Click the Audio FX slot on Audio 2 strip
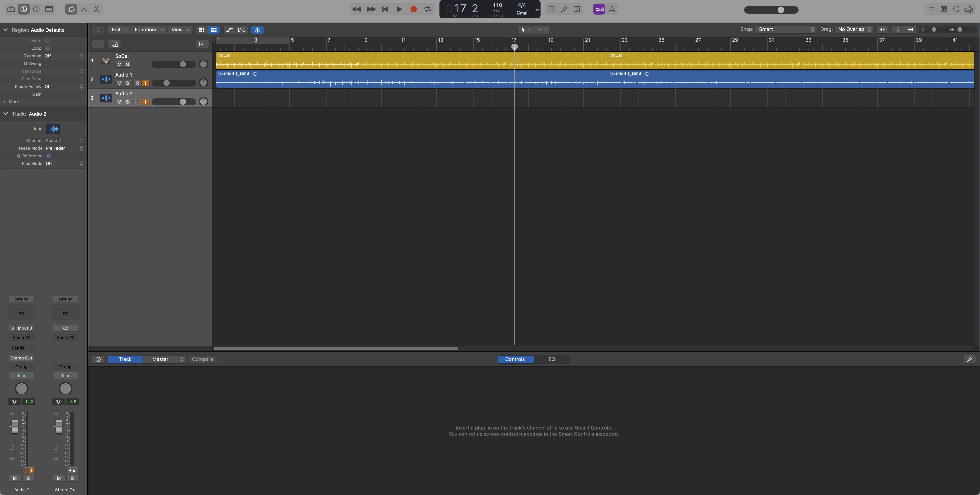Screen dimensions: 980x495 (x=22, y=338)
